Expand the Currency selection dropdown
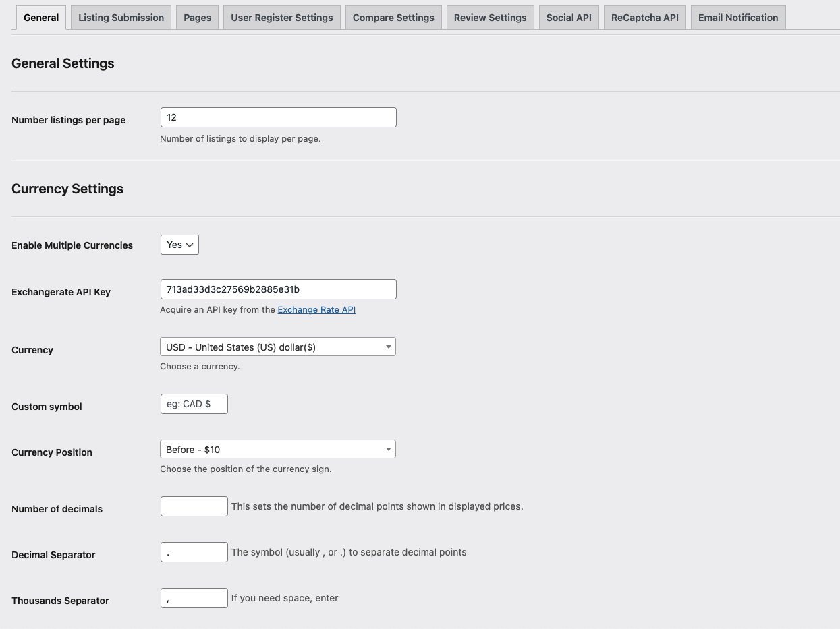The height and width of the screenshot is (629, 840). tap(277, 347)
